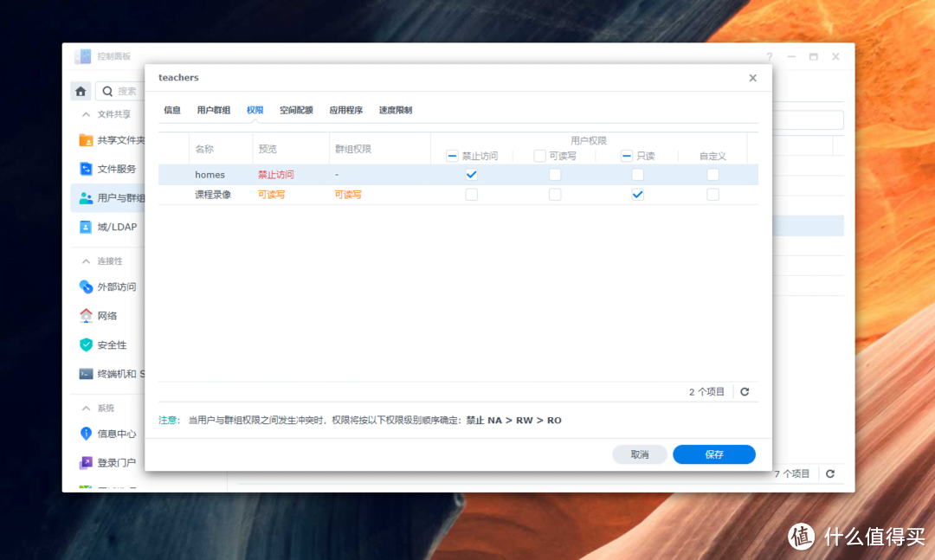The height and width of the screenshot is (560, 935).
Task: Enable 自定义 permission for homes row
Action: click(x=713, y=174)
